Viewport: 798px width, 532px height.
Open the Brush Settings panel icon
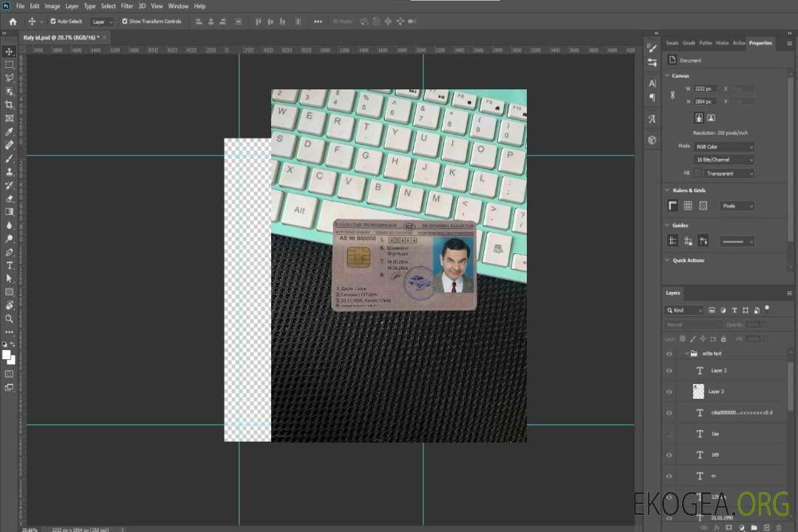(652, 48)
